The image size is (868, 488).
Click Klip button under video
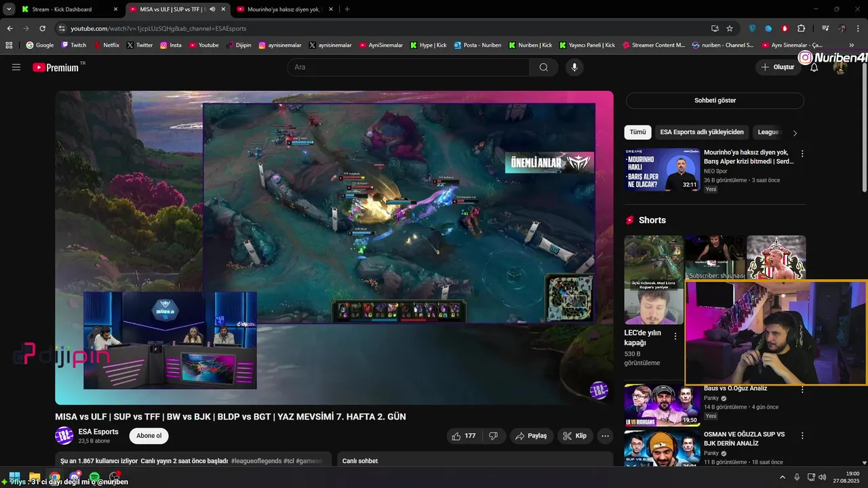[575, 436]
